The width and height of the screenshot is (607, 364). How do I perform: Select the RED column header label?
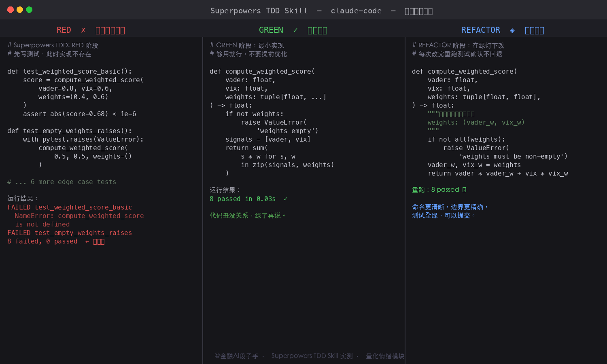(64, 30)
